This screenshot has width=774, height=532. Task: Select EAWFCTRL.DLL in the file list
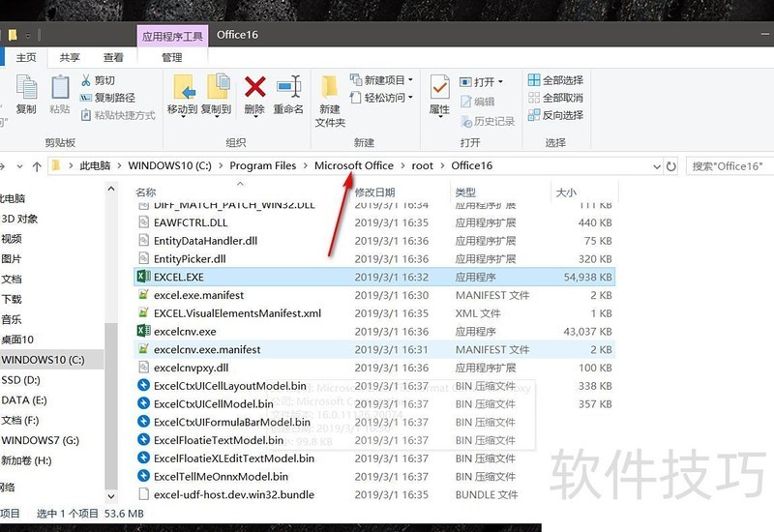tap(374, 222)
